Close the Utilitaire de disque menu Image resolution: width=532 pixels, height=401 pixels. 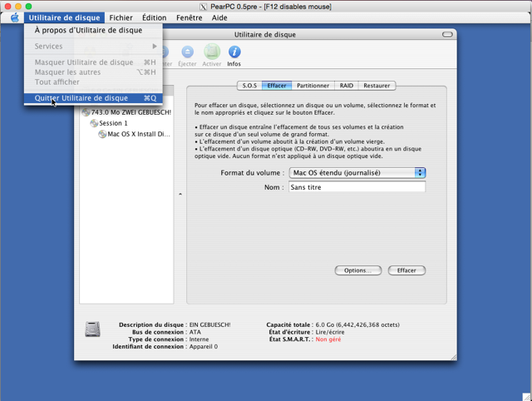[64, 17]
